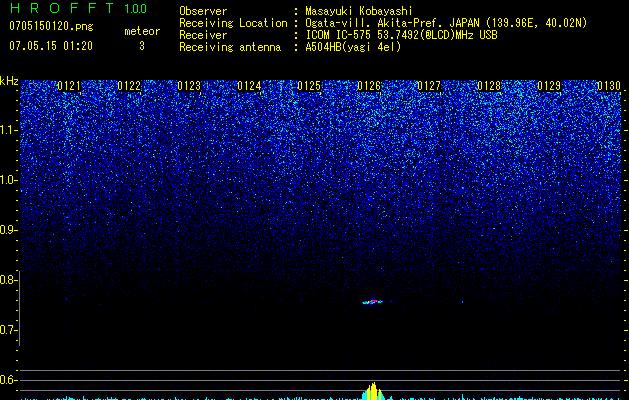Click the bright meteor echo in spectrogram
This screenshot has height=400, width=629.
(x=373, y=302)
